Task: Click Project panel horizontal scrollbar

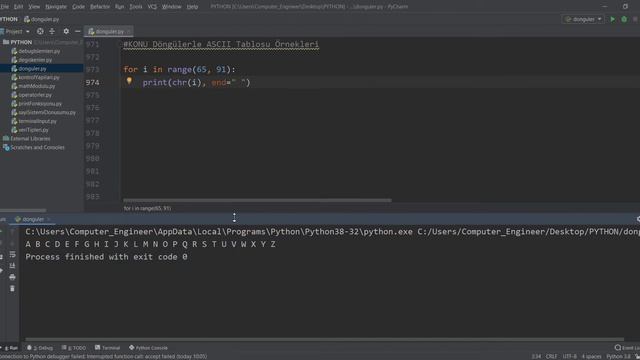Action: click(x=23, y=210)
